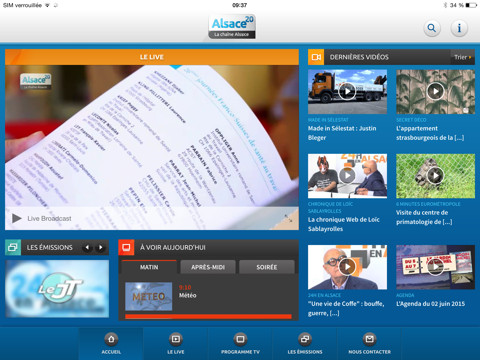
Task: Tap the info "i" icon
Action: [459, 28]
